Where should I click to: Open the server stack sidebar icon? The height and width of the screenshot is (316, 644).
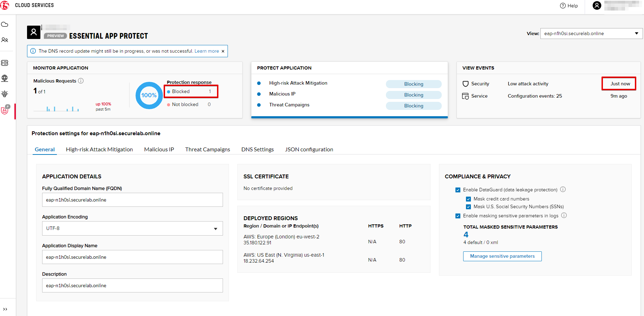pyautogui.click(x=5, y=63)
